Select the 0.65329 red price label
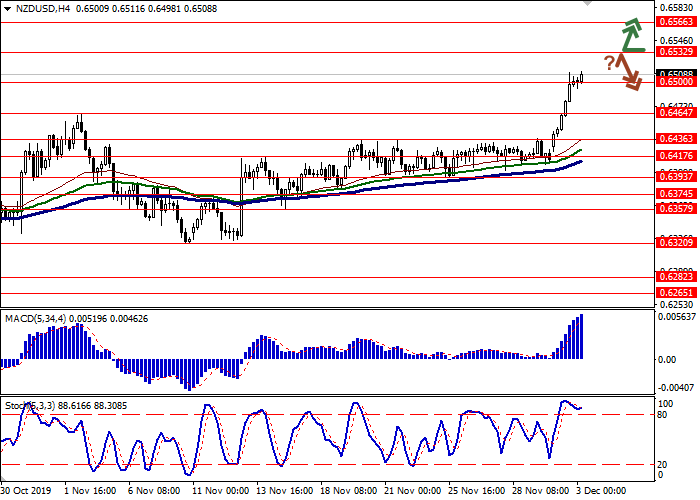This screenshot has width=700, height=500. coord(676,51)
